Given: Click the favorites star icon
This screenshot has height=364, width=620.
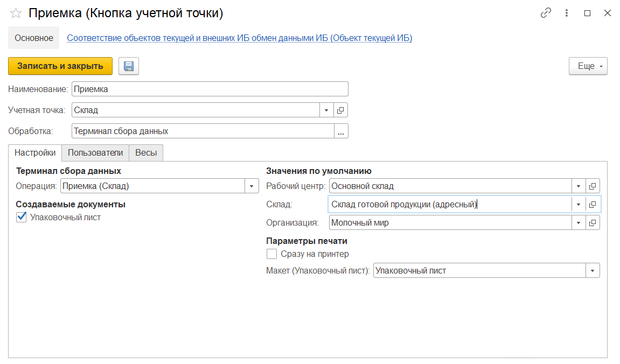Looking at the screenshot, I should click(x=16, y=13).
